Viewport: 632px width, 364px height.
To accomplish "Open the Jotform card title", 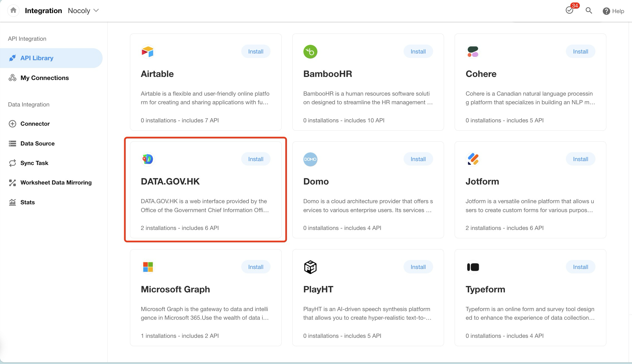I will pyautogui.click(x=482, y=181).
